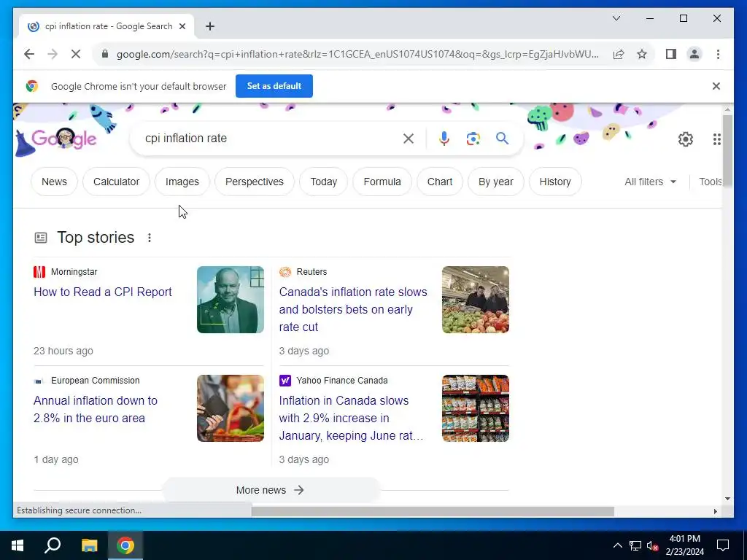Go back using the browser back arrow

coord(29,54)
